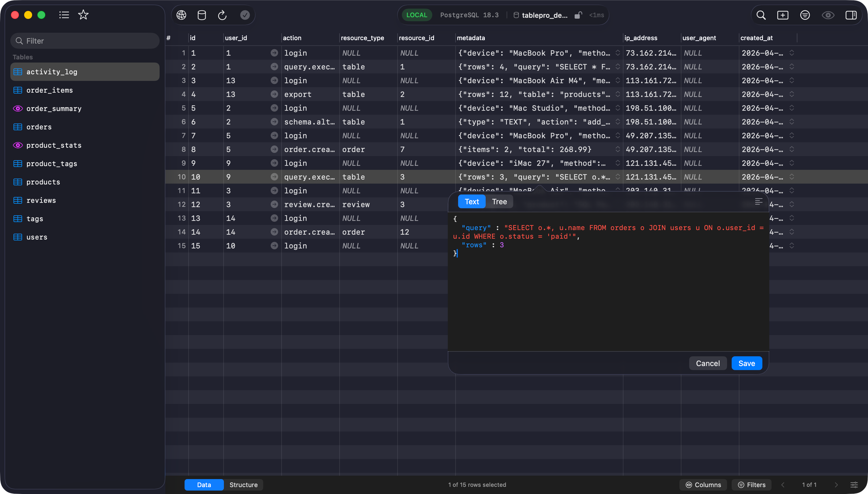The height and width of the screenshot is (494, 868).
Task: Open the order_summary view
Action: point(85,108)
